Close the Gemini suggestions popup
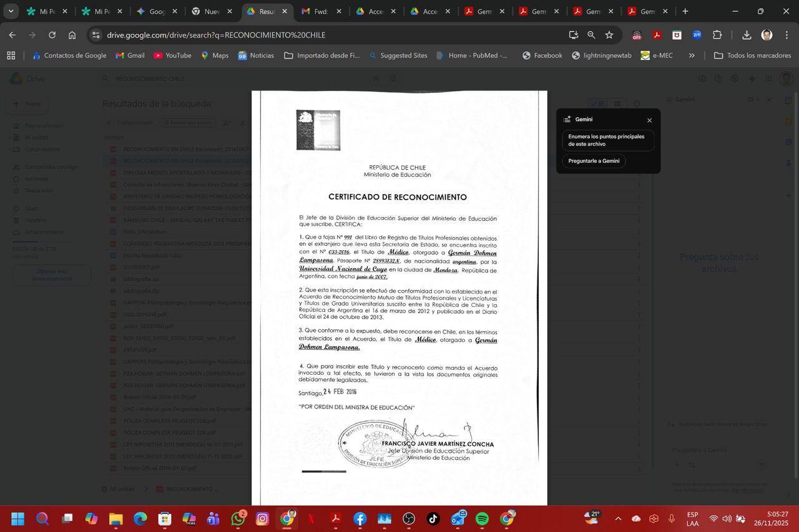This screenshot has width=799, height=532. [x=649, y=120]
